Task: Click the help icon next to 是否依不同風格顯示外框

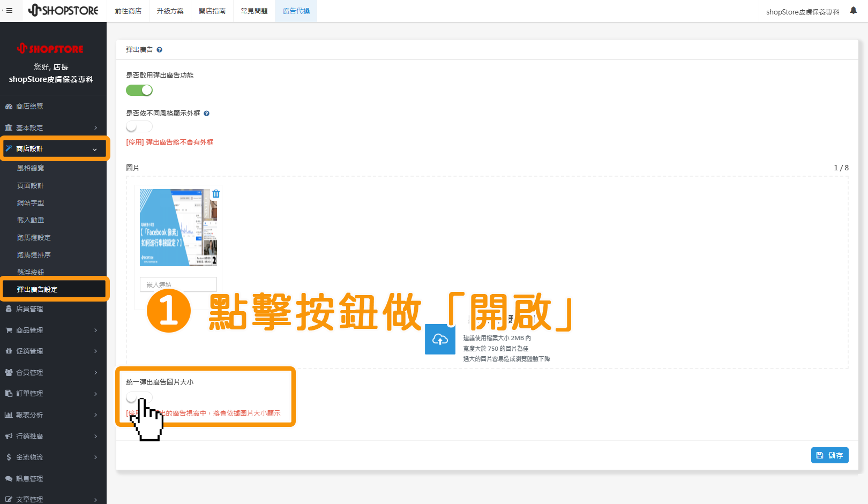Action: 206,114
